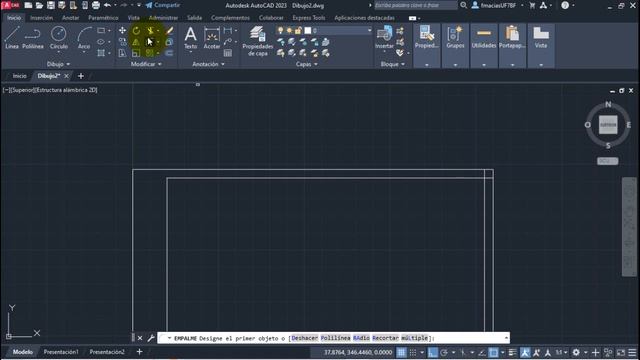Choose the Trim (Recortar) tool
Screen dimensions: 640x360
click(x=150, y=31)
